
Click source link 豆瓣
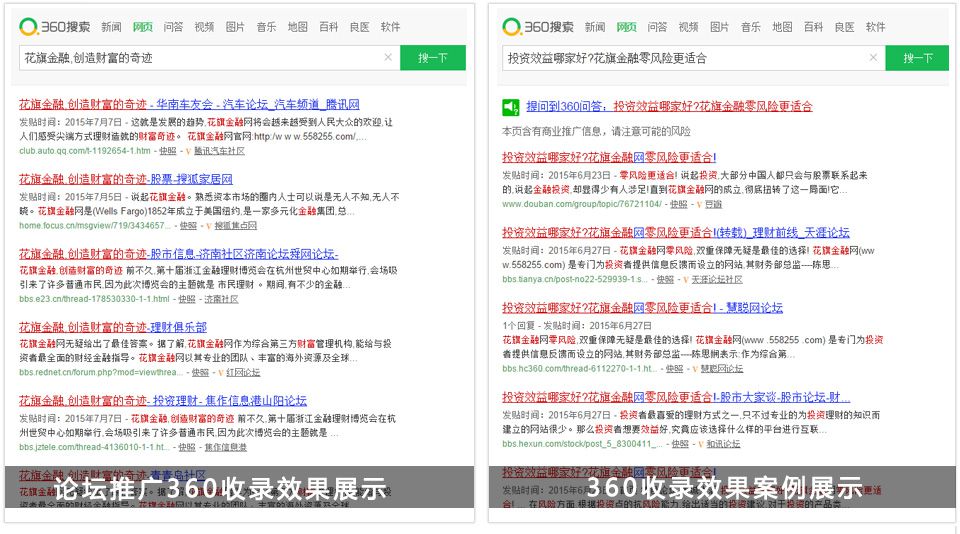pos(713,205)
